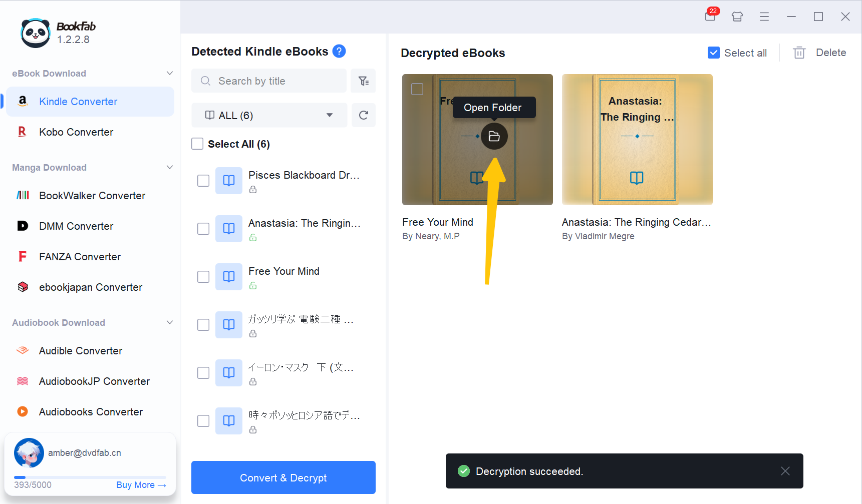The width and height of the screenshot is (862, 504).
Task: Click lock icon under ガッツリ学ぶ 電験二種
Action: pyautogui.click(x=253, y=334)
